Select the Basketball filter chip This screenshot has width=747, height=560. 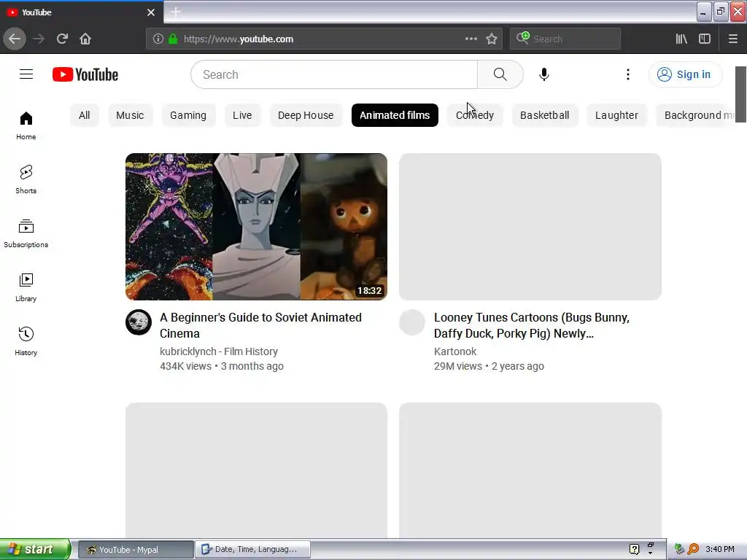pyautogui.click(x=544, y=115)
